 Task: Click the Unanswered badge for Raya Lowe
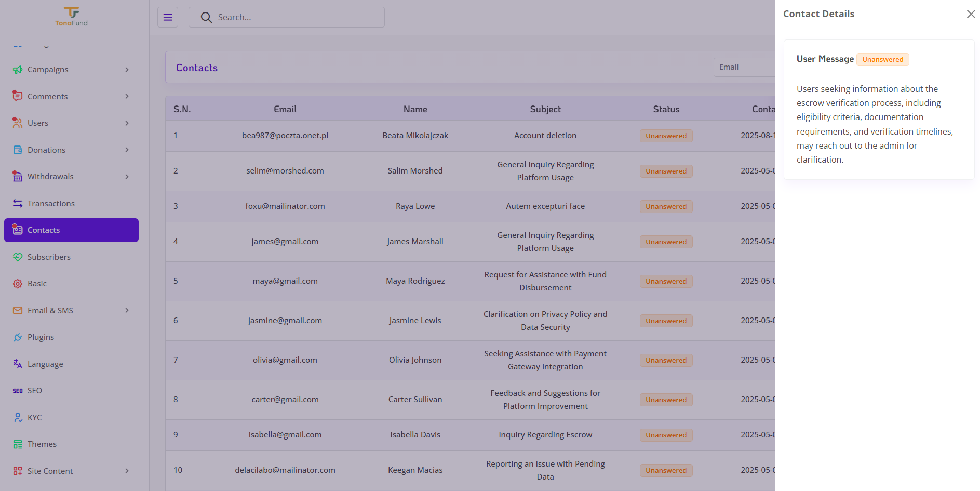coord(666,206)
